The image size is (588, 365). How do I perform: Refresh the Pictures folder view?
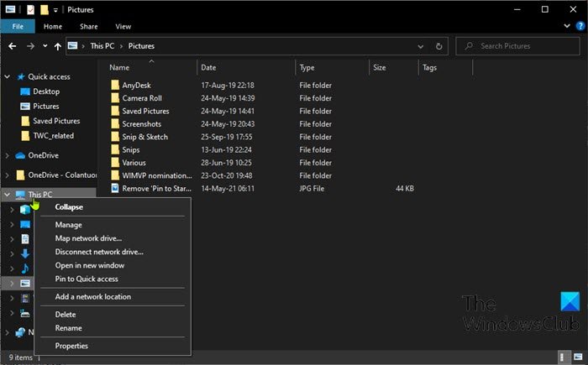438,46
